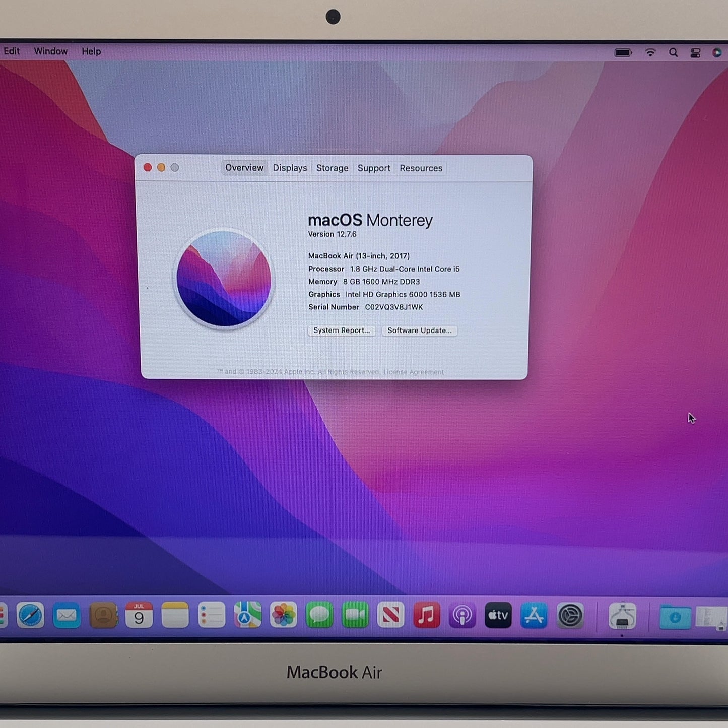The image size is (728, 728).
Task: Open the Maps app in dock
Action: [x=247, y=615]
